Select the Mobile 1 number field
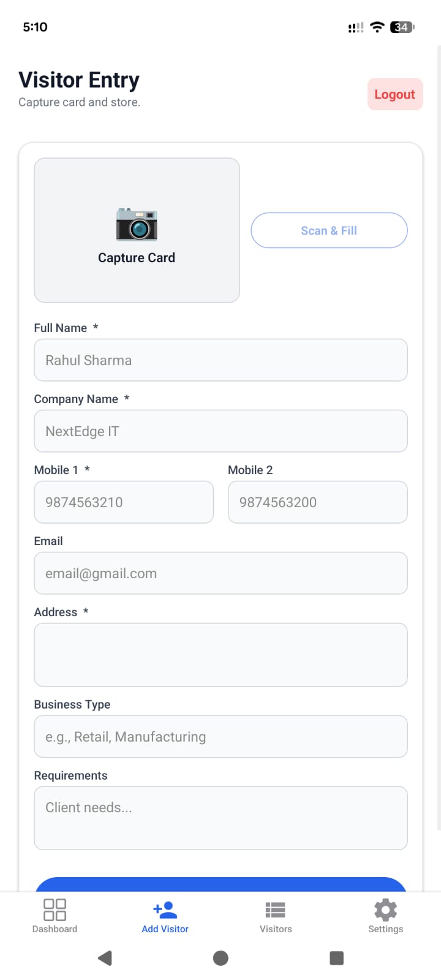The height and width of the screenshot is (980, 441). [124, 502]
